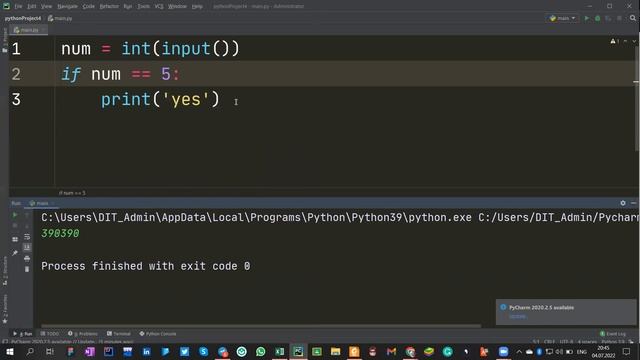The image size is (640, 360).
Task: Toggle scroll to end in Run console
Action: tap(27, 247)
